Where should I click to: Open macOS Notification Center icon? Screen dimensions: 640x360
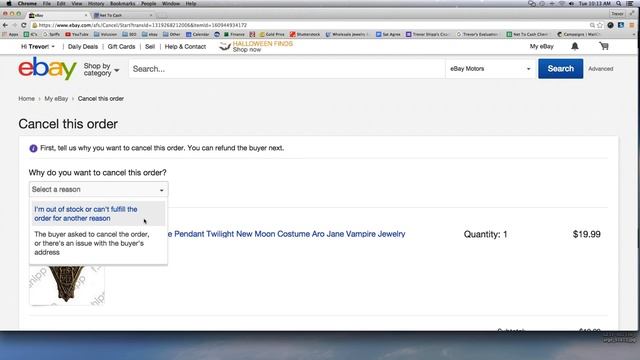(630, 3)
